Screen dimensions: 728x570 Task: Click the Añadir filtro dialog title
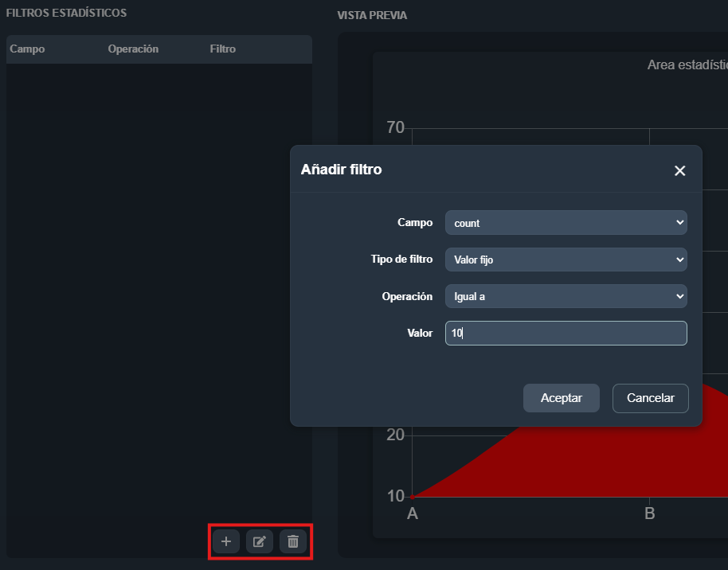click(341, 170)
